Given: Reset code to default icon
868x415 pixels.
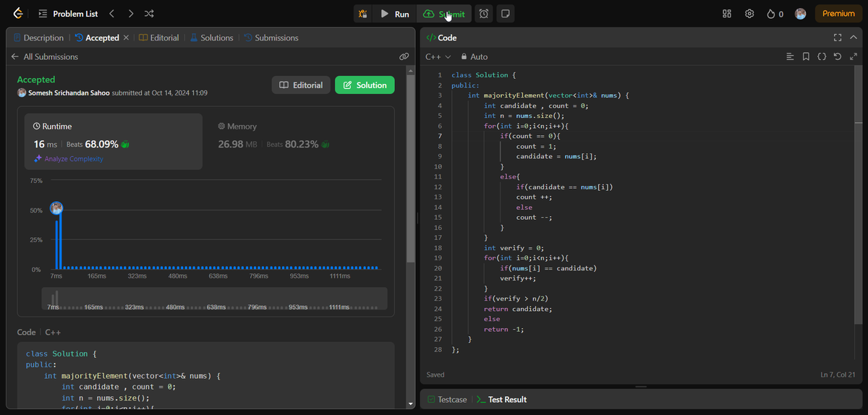Looking at the screenshot, I should click(x=838, y=56).
